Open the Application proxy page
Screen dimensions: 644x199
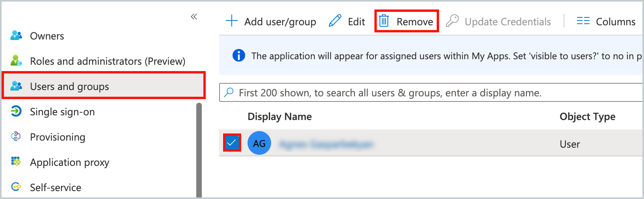click(x=70, y=162)
